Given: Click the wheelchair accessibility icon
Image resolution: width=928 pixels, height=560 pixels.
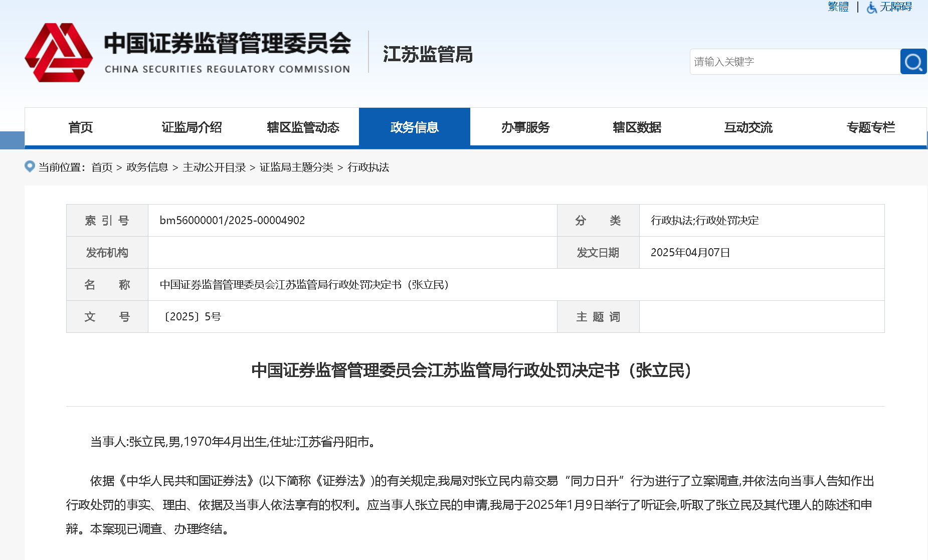Looking at the screenshot, I should 872,7.
